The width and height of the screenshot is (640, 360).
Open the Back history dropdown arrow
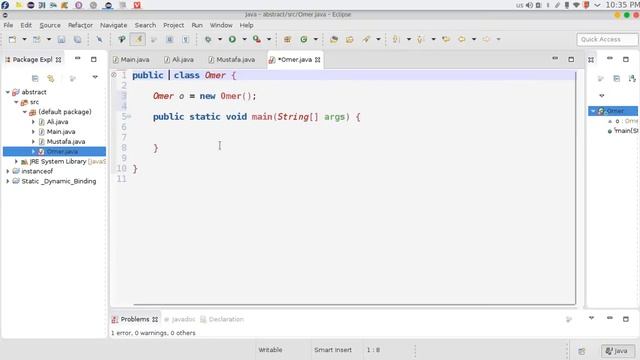(x=474, y=39)
